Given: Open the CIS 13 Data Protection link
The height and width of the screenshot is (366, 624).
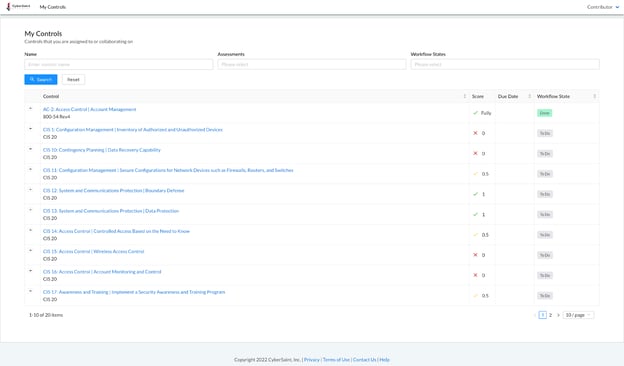Looking at the screenshot, I should [x=111, y=211].
